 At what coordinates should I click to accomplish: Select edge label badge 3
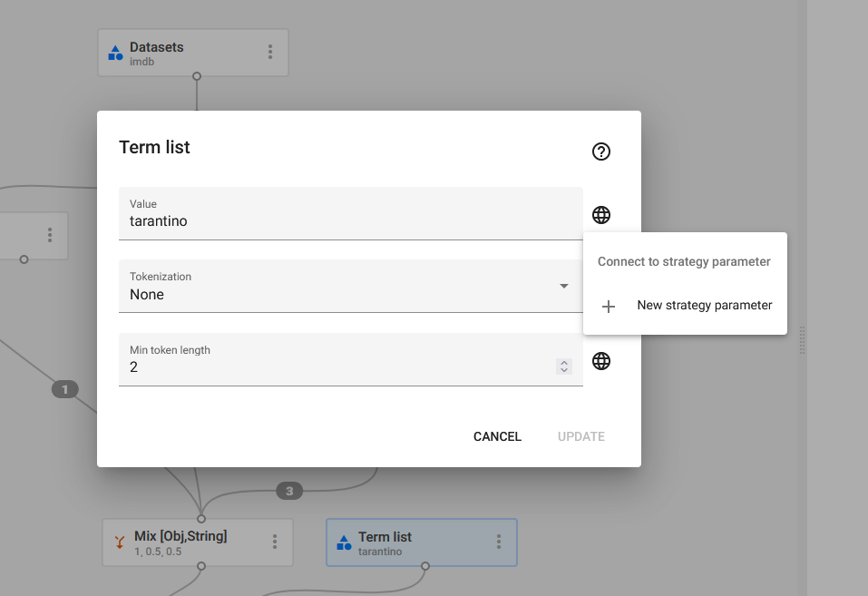point(289,491)
